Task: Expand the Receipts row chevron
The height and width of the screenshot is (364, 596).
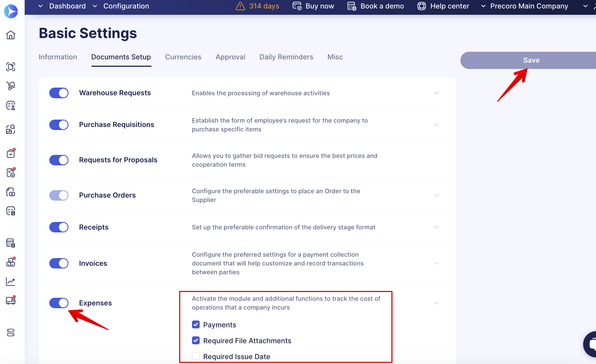Action: point(437,227)
